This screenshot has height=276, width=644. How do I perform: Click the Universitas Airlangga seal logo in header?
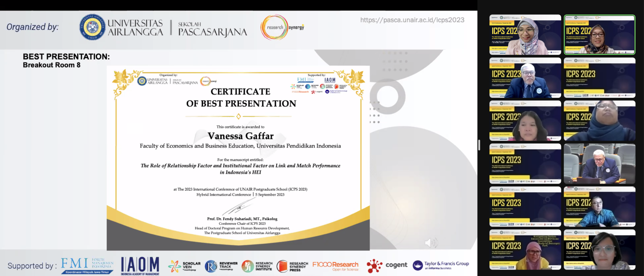[92, 27]
